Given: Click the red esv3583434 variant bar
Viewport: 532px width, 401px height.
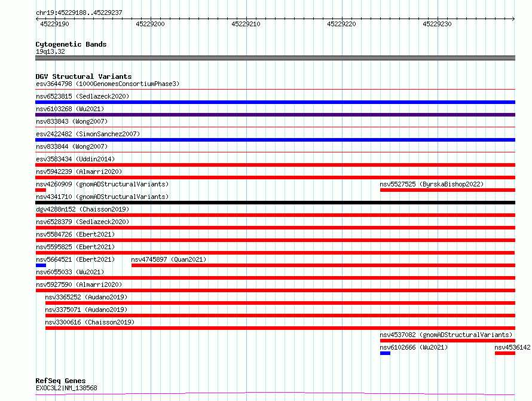Looking at the screenshot, I should coord(275,165).
